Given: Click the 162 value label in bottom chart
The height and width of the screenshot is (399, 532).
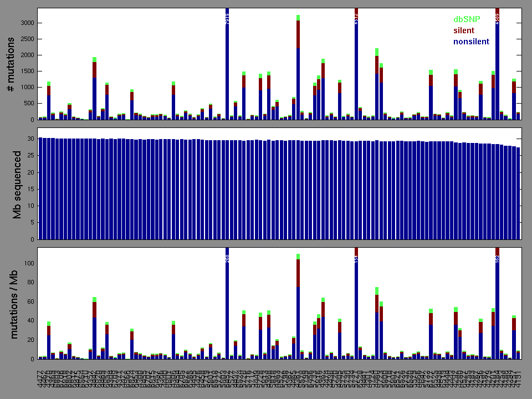Looking at the screenshot, I should point(498,258).
